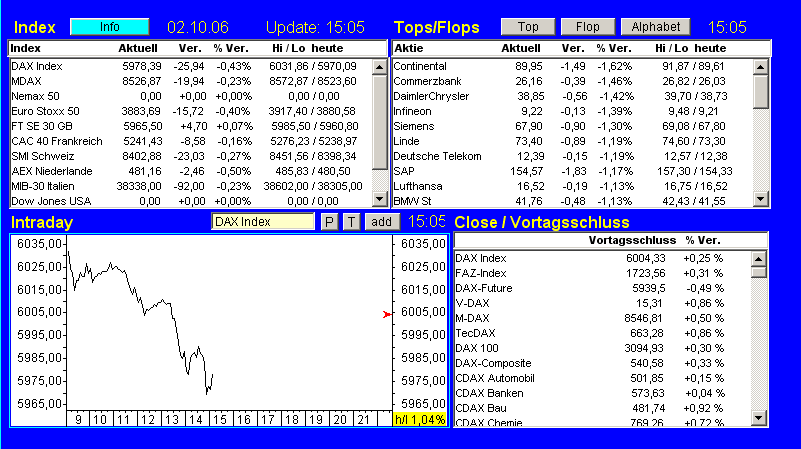Image resolution: width=801 pixels, height=449 pixels.
Task: Select the CDAX Automobil row
Action: coord(602,379)
